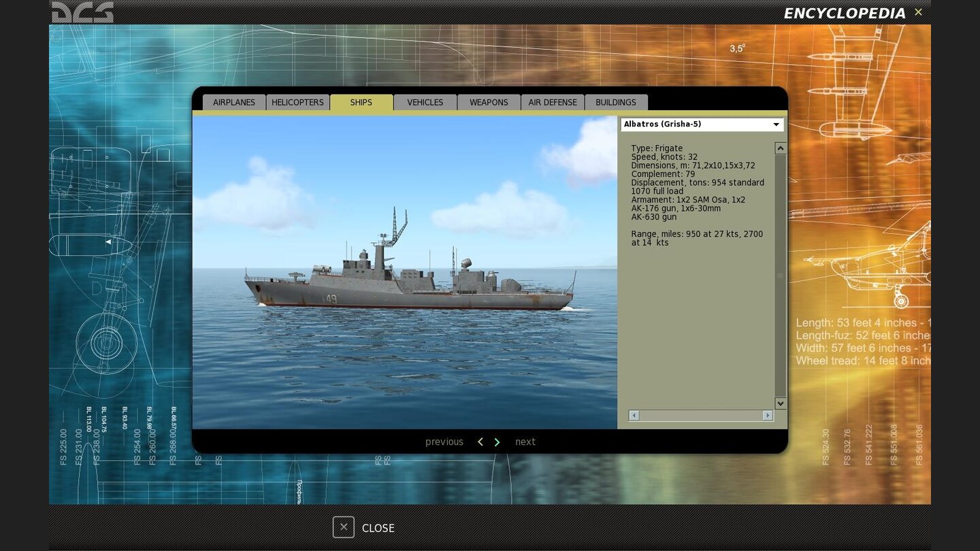Click the 'Complement: 79' line

point(663,174)
